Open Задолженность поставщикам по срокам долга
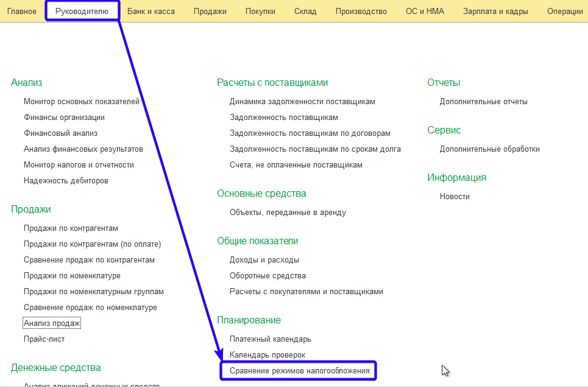Image resolution: width=588 pixels, height=388 pixels. coord(316,149)
